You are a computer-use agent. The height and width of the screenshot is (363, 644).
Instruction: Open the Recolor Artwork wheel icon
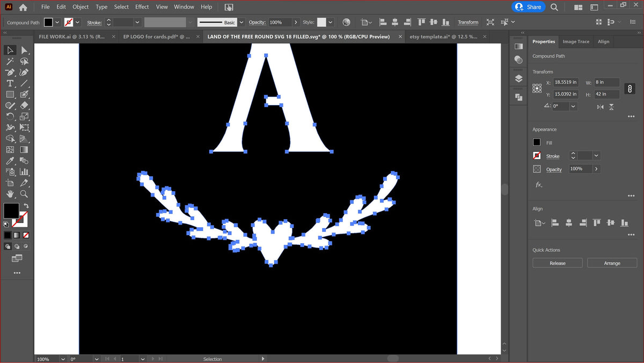346,22
